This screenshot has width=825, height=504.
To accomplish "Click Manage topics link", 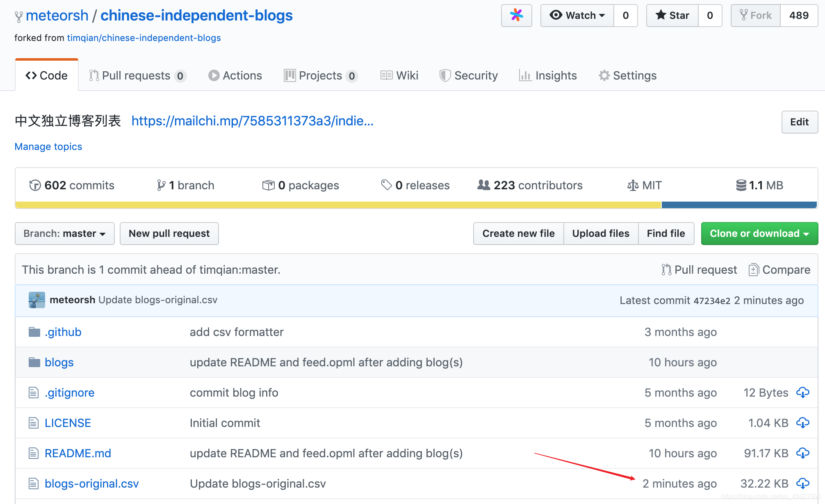I will click(48, 146).
